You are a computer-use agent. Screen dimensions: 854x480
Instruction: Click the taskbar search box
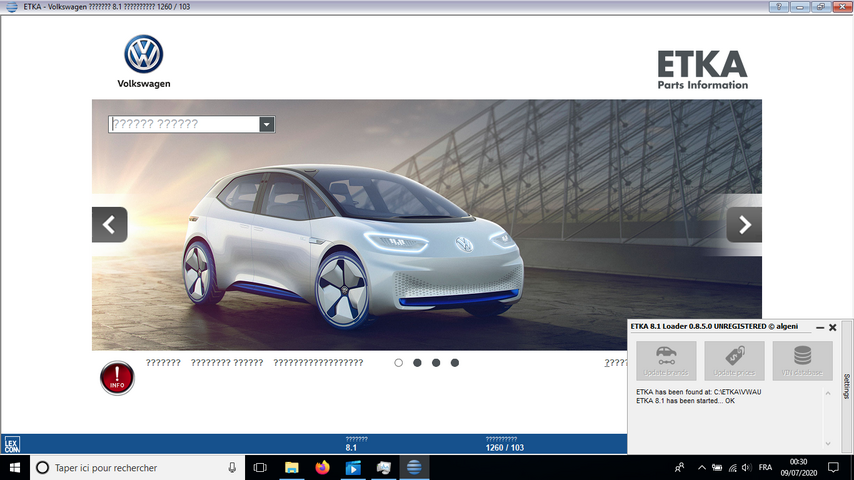[137, 467]
